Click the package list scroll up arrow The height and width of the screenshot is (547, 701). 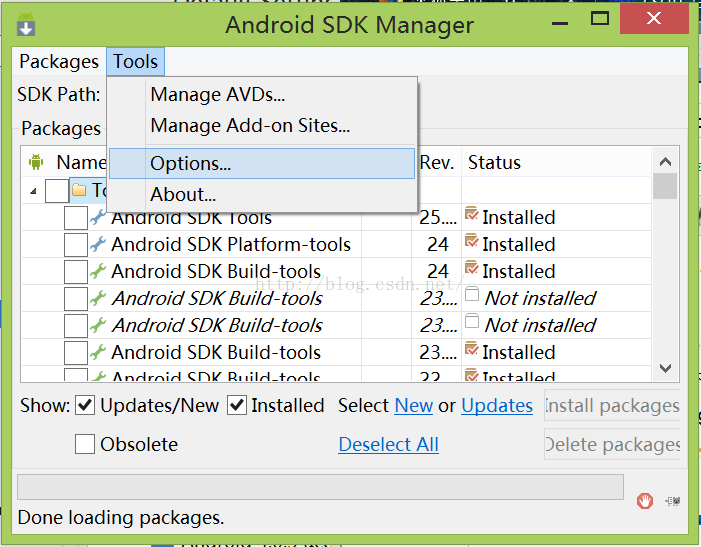click(665, 162)
